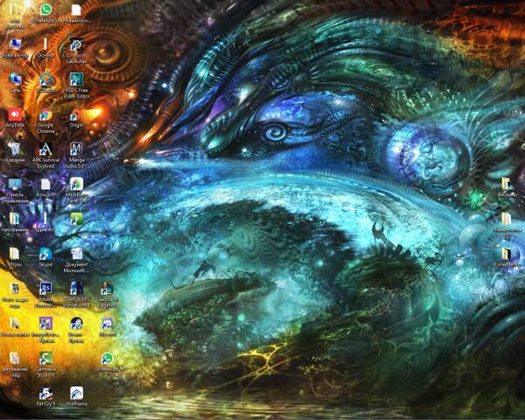The image size is (525, 420).
Task: Open the Фильмы folder on the right side
Action: (x=506, y=185)
